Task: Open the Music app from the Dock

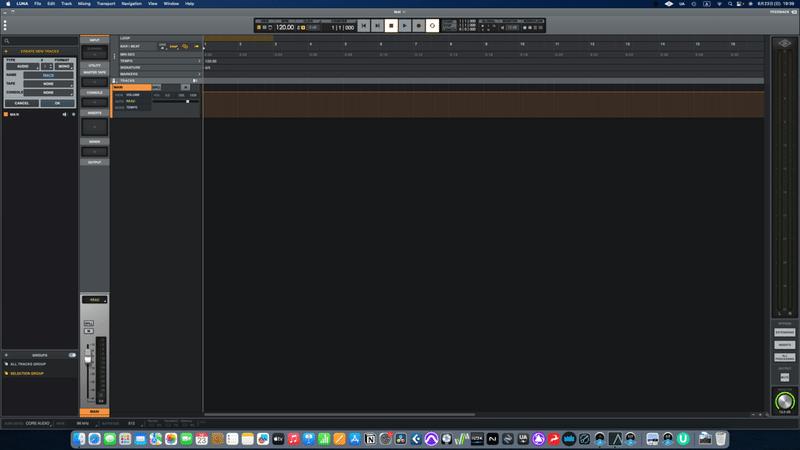Action: click(293, 439)
